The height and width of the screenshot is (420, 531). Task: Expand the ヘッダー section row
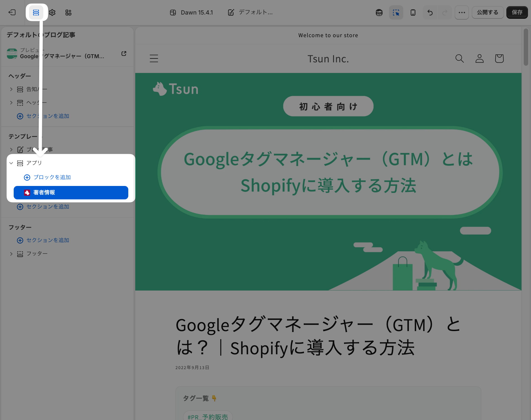click(11, 103)
